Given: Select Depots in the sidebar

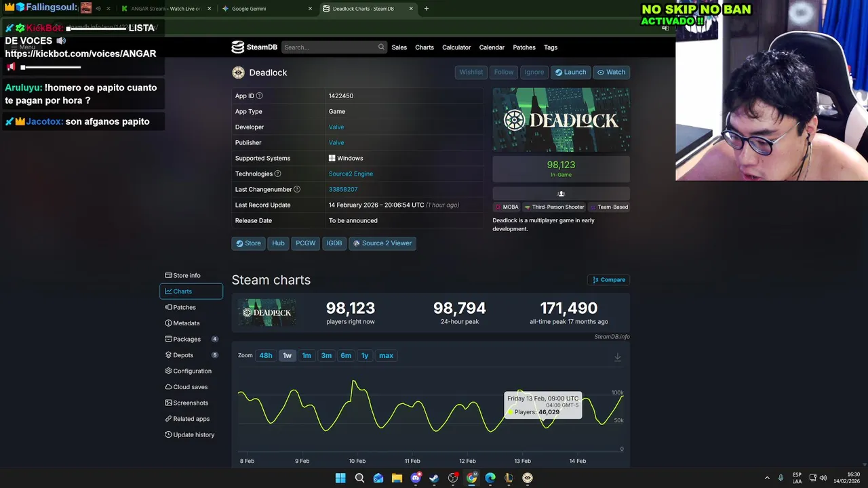Looking at the screenshot, I should pos(191,355).
